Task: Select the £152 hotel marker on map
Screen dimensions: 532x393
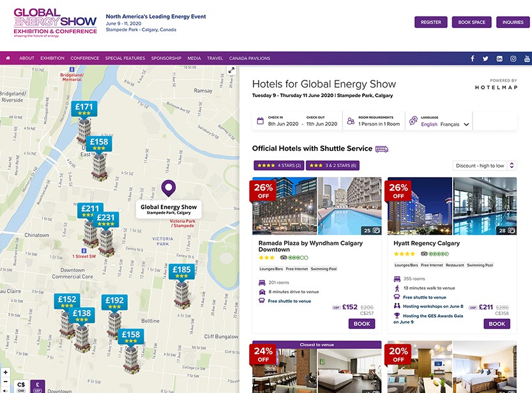Action: pos(67,301)
